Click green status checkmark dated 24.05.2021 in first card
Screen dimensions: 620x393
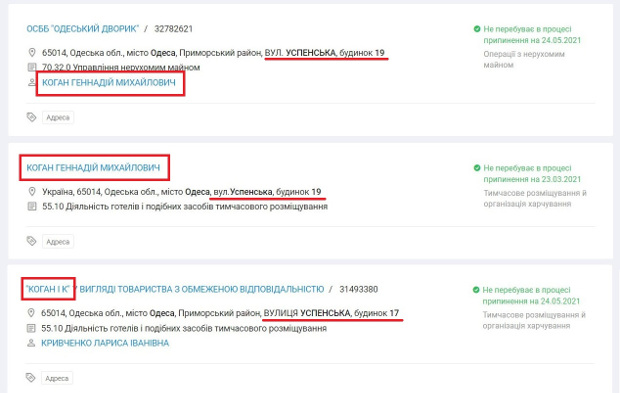[x=477, y=29]
